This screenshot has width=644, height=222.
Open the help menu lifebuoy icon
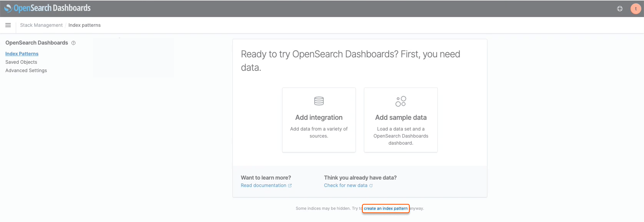(x=620, y=8)
